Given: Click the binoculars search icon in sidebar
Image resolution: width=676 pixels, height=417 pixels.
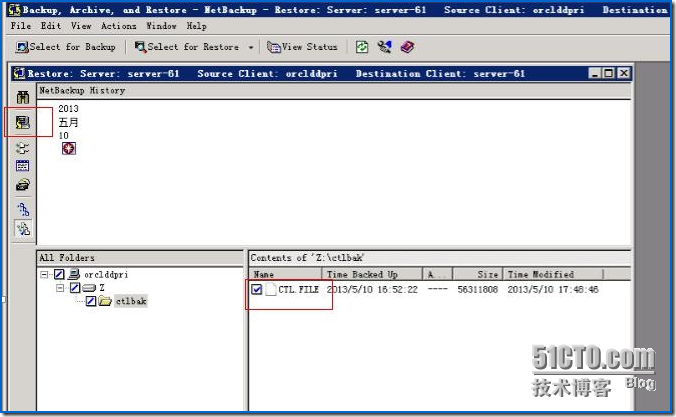Looking at the screenshot, I should pyautogui.click(x=22, y=97).
